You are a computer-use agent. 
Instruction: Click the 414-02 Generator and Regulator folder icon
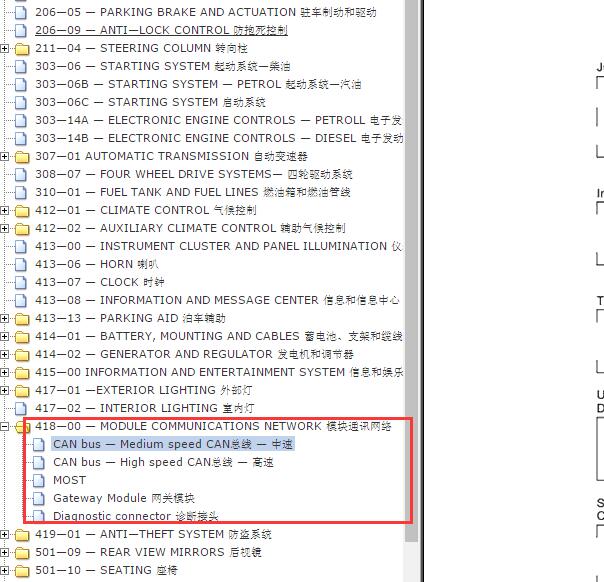tap(22, 354)
